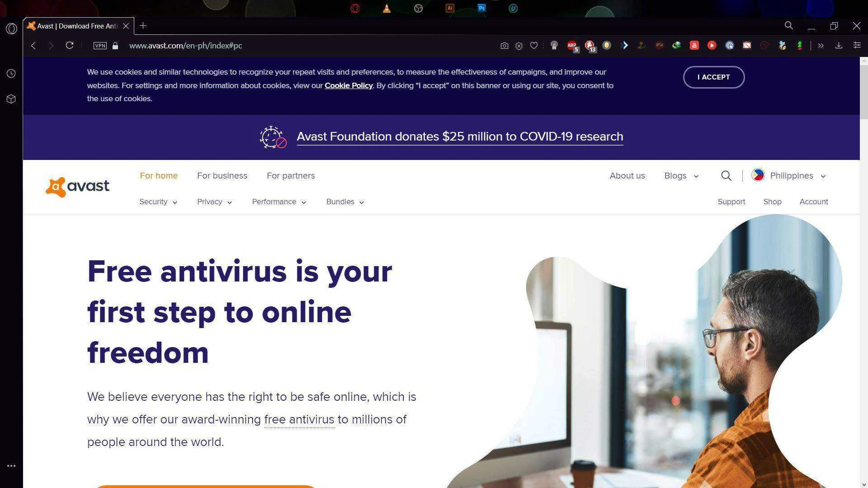
Task: Take a snapshot with the camera icon
Action: click(x=504, y=46)
